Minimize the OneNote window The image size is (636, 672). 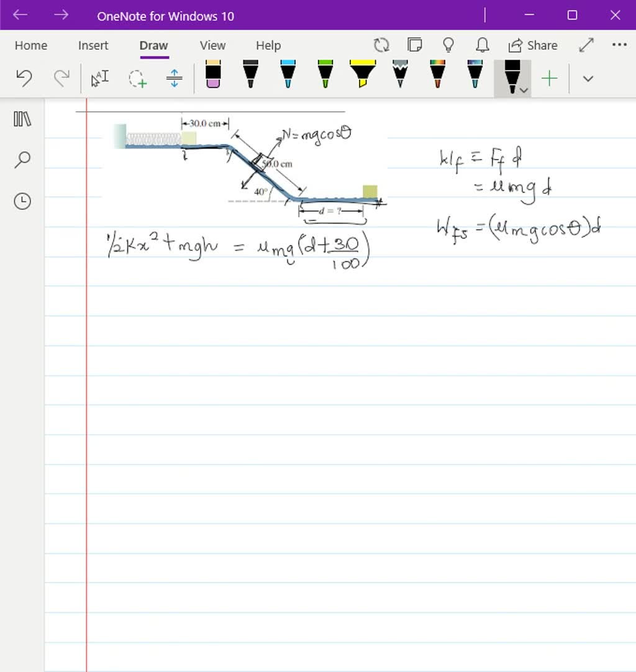[529, 15]
